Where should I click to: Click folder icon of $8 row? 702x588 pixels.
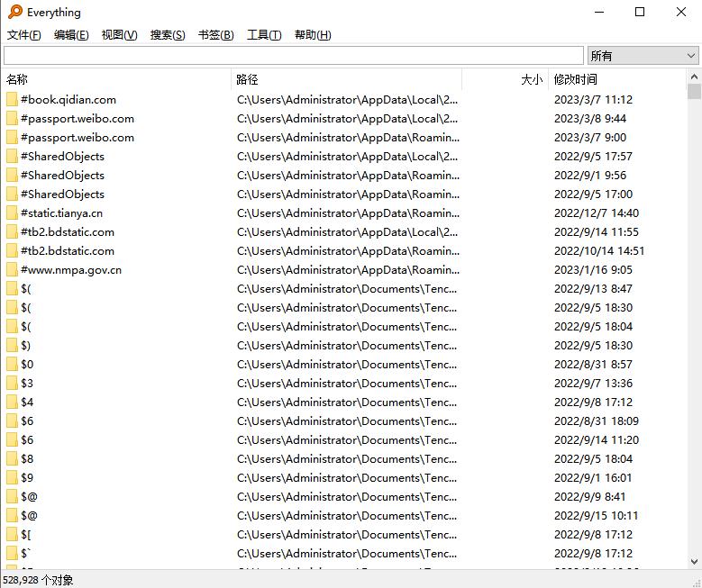(x=12, y=459)
